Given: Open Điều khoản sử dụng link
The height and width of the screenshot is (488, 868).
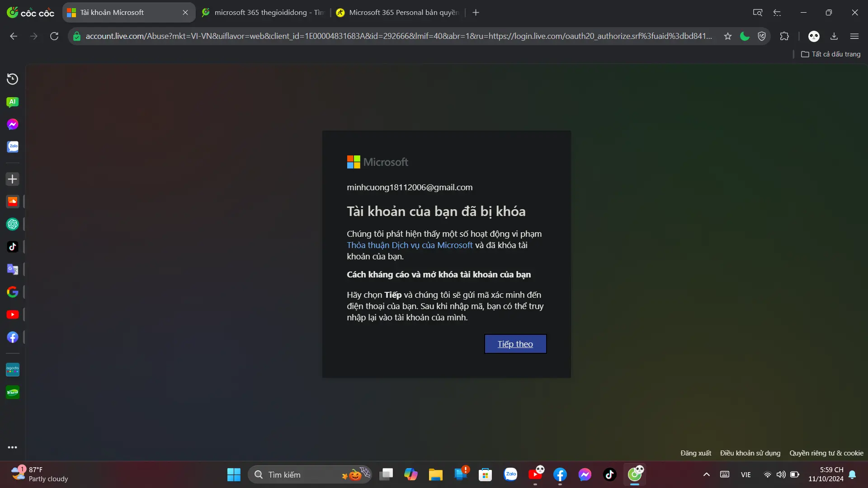Looking at the screenshot, I should 750,453.
